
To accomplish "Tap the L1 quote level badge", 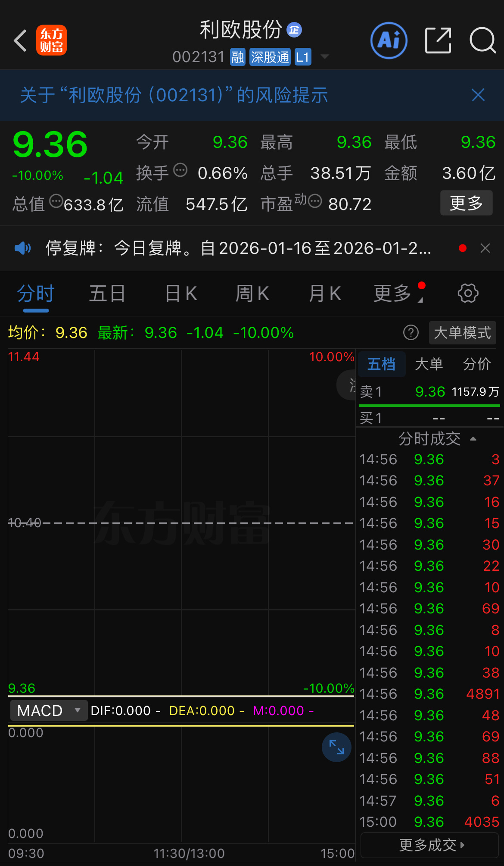I will 303,57.
